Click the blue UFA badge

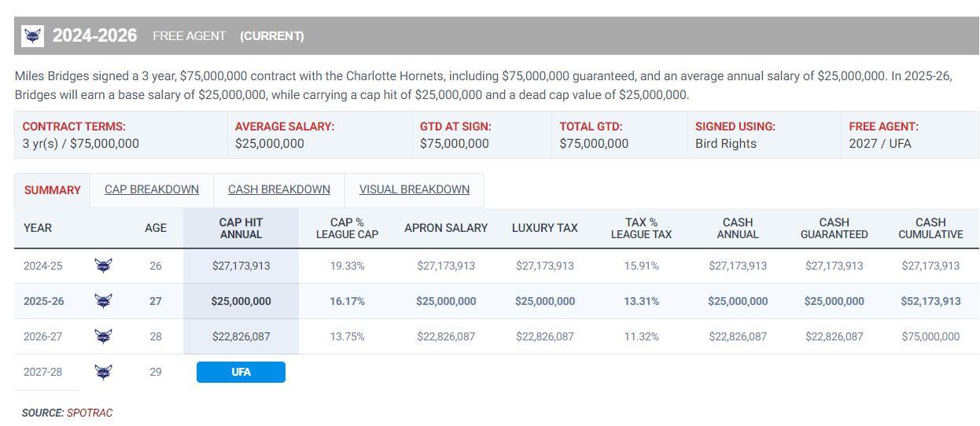click(241, 372)
